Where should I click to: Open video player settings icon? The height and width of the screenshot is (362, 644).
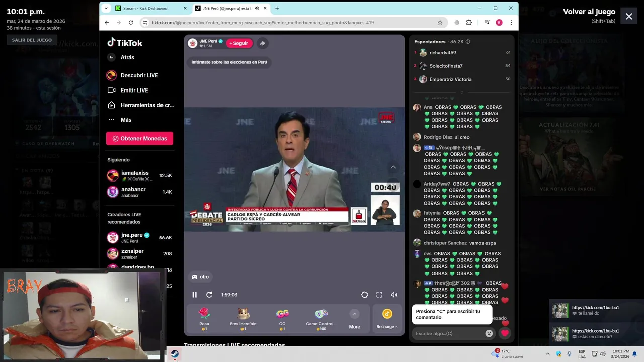click(365, 295)
